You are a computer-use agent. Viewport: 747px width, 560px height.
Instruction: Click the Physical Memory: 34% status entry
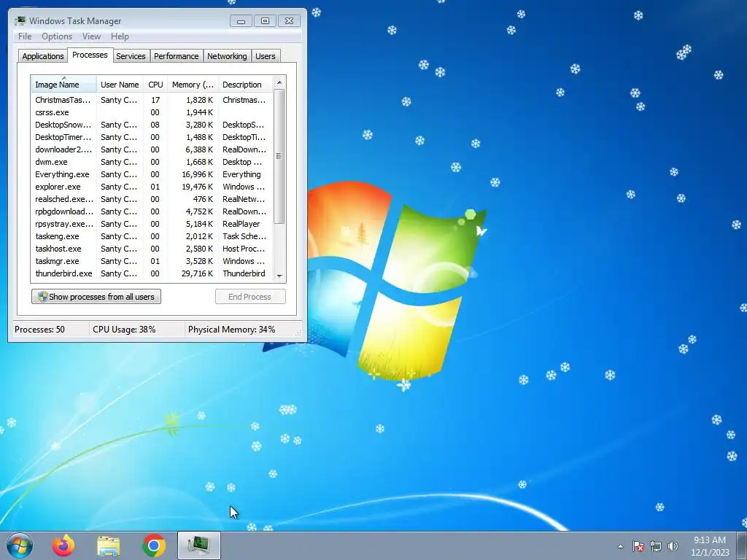coord(231,330)
